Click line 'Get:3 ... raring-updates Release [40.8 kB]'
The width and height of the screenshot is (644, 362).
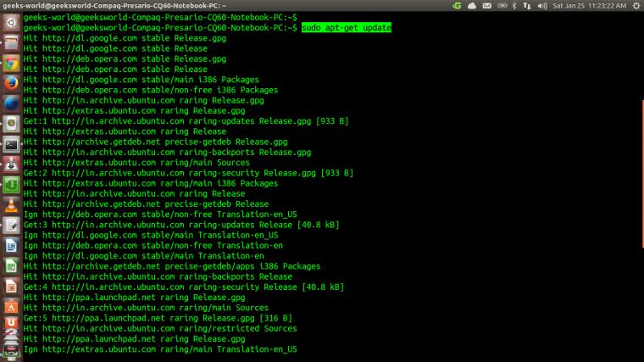pyautogui.click(x=181, y=225)
